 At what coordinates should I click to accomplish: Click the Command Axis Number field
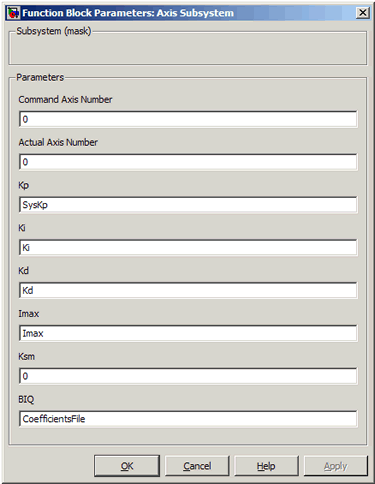point(188,119)
